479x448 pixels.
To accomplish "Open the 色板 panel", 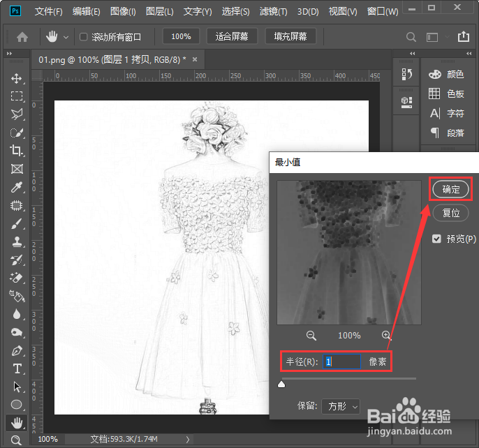I will pos(446,94).
